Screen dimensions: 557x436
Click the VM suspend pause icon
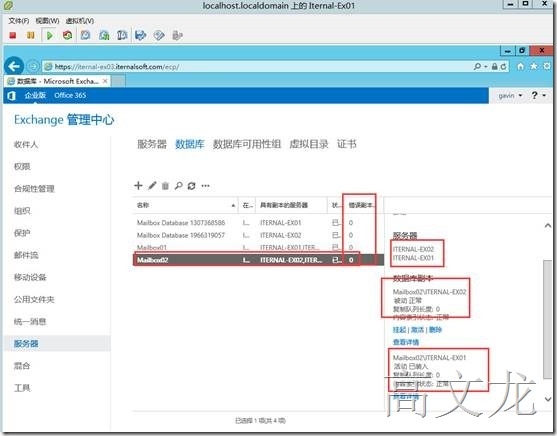pos(31,35)
